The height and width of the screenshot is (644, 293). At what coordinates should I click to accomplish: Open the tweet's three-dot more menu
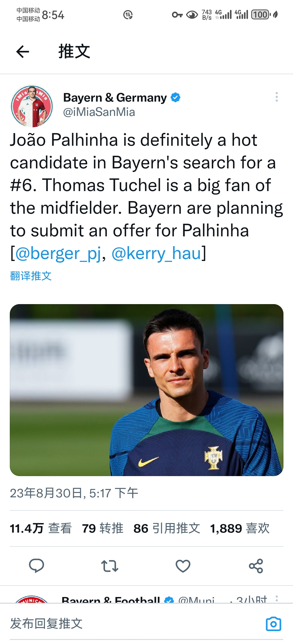pyautogui.click(x=277, y=97)
